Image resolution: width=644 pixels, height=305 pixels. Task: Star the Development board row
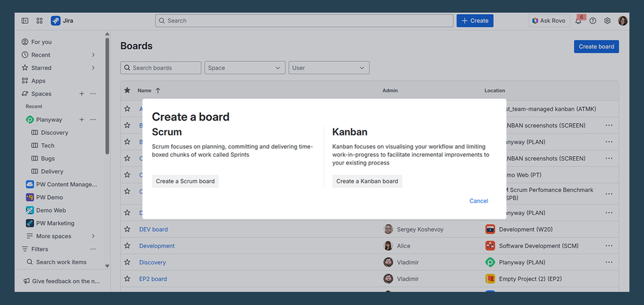pyautogui.click(x=128, y=246)
